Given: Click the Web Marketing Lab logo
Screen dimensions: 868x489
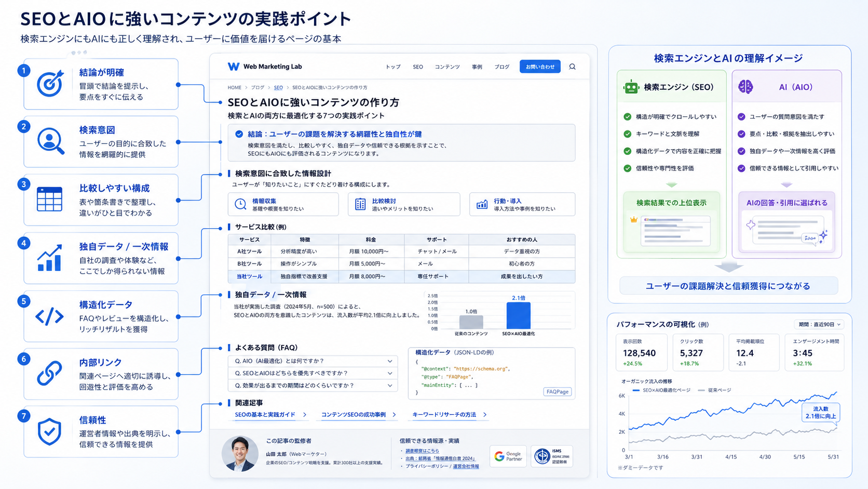Looking at the screenshot, I should (x=265, y=67).
